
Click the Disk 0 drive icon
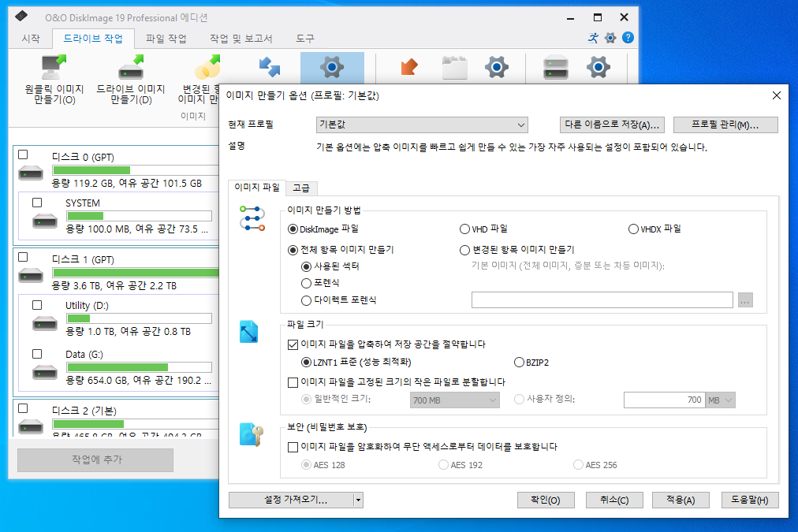31,173
